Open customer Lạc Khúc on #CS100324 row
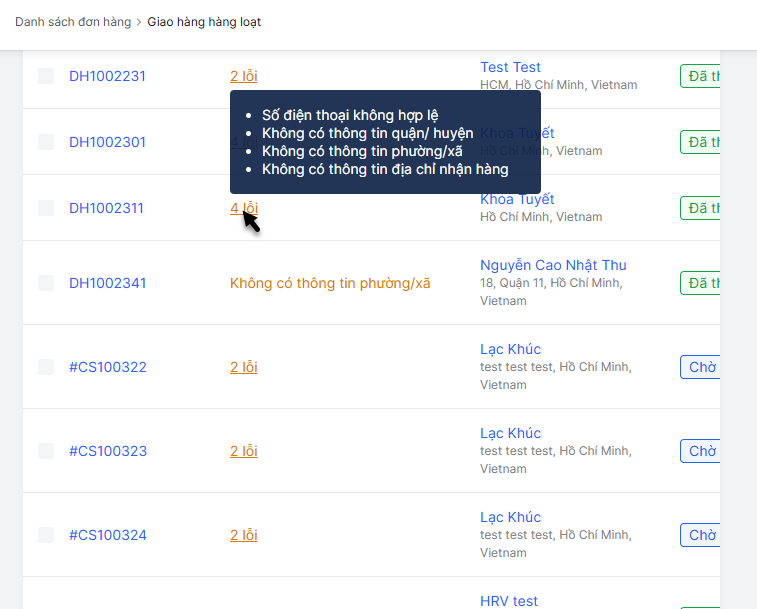The height and width of the screenshot is (609, 757). click(x=510, y=517)
